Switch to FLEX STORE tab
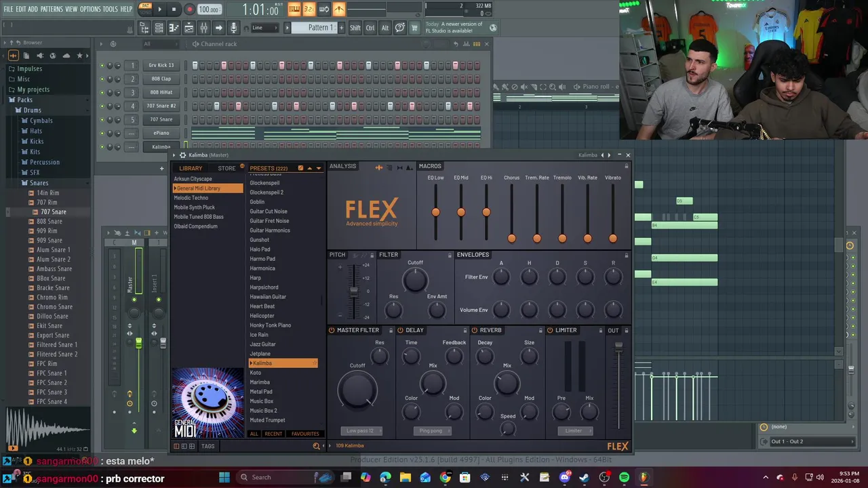Viewport: 868px width, 488px height. click(x=226, y=168)
